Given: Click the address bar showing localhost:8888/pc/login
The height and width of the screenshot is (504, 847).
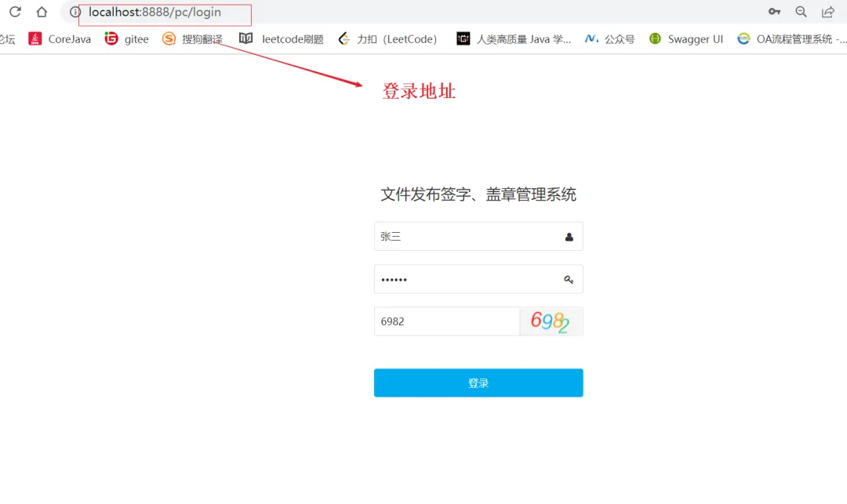Looking at the screenshot, I should [x=157, y=13].
